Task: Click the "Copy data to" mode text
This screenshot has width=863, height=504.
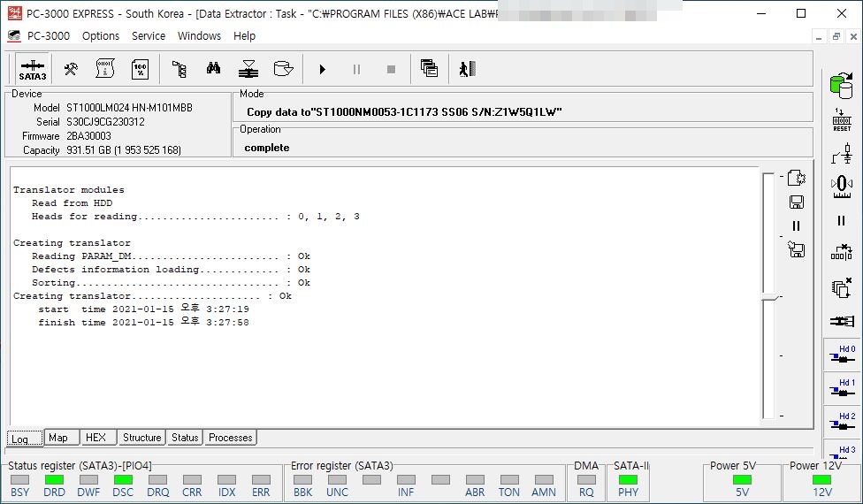Action: (x=404, y=112)
